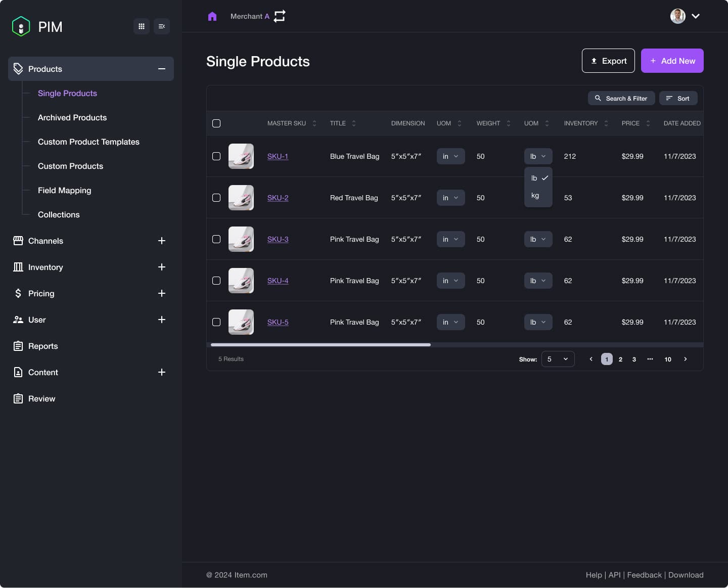Expand the Channels menu section

[x=162, y=241]
